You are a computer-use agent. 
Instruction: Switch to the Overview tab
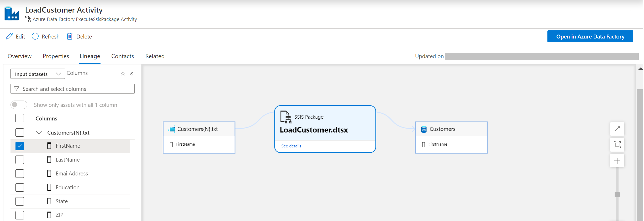20,56
